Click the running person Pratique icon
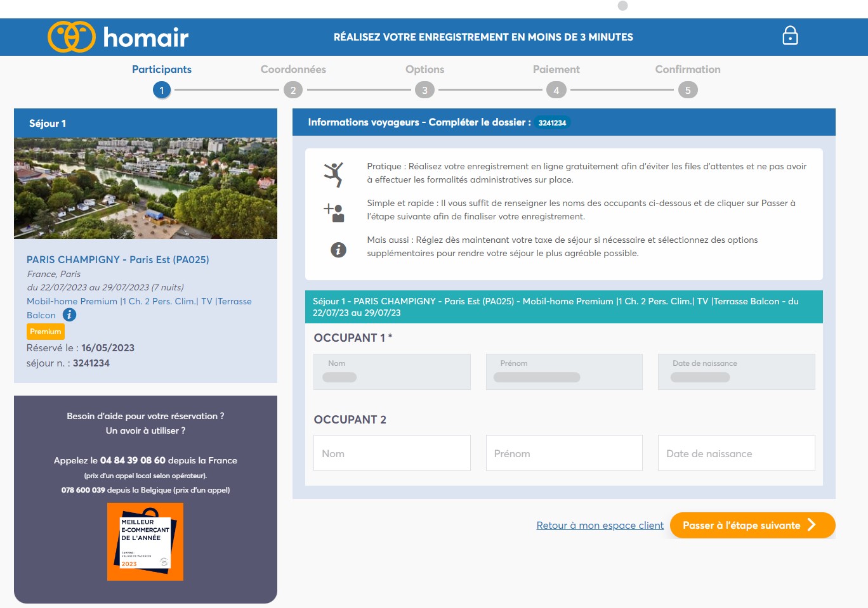This screenshot has height=608, width=868. (x=334, y=174)
